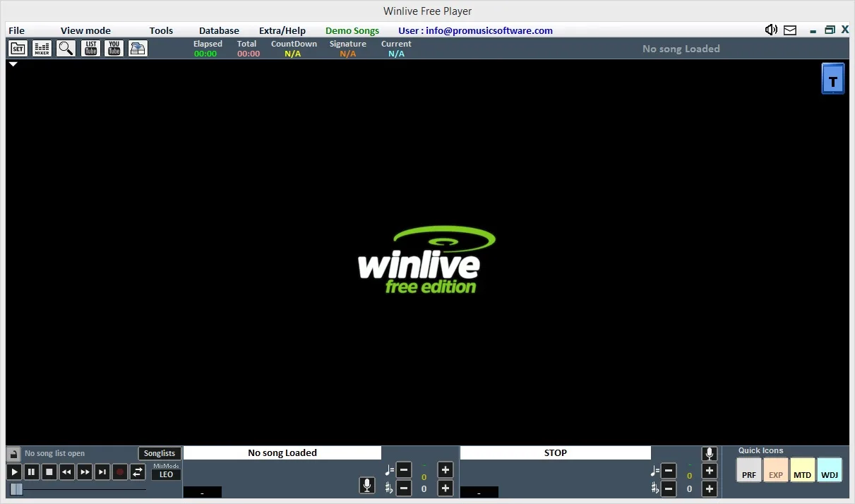Screen dimensions: 855x504
Task: Click the top-right 'No song Loaded' text
Action: coord(681,49)
